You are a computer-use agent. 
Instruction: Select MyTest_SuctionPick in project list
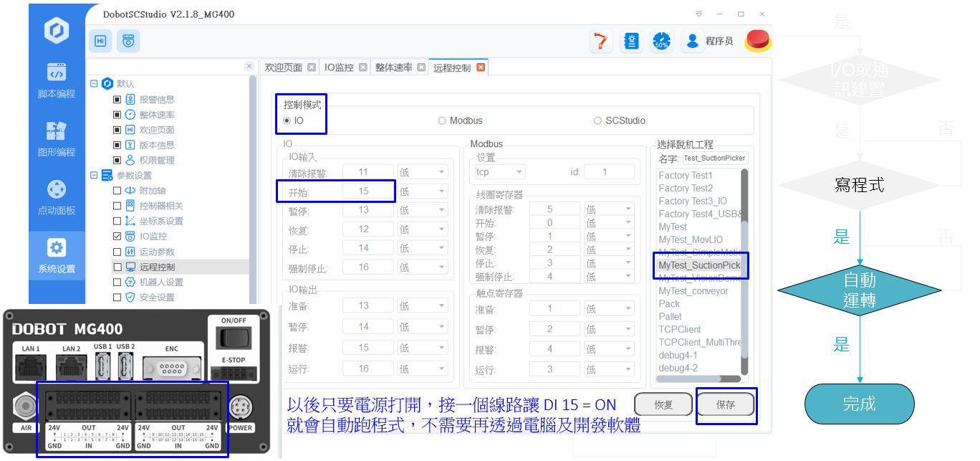point(699,265)
